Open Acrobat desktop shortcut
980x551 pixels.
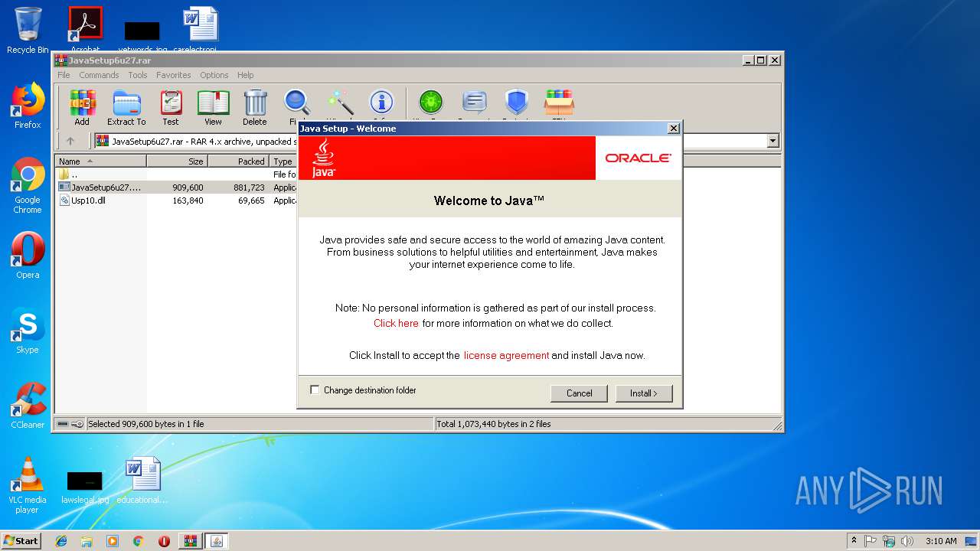point(86,31)
